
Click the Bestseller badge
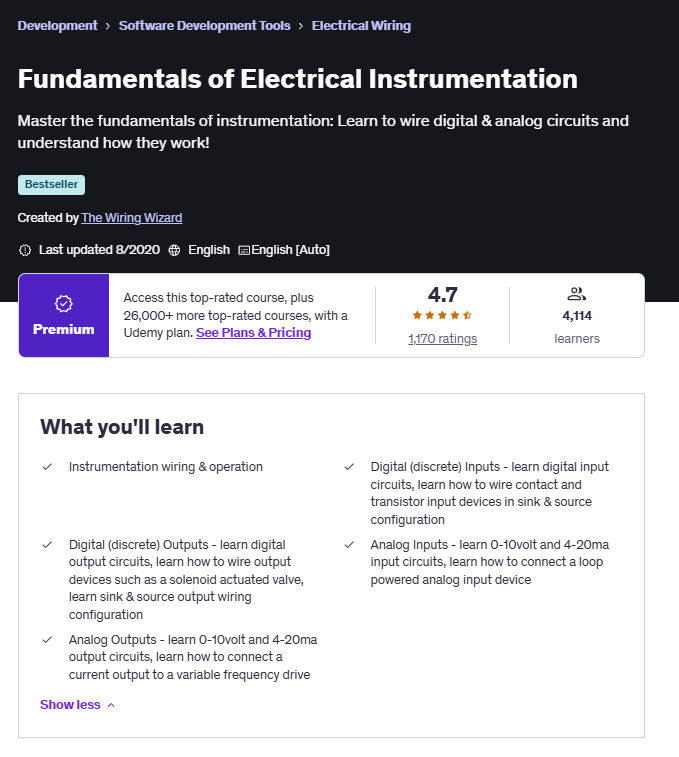point(51,185)
